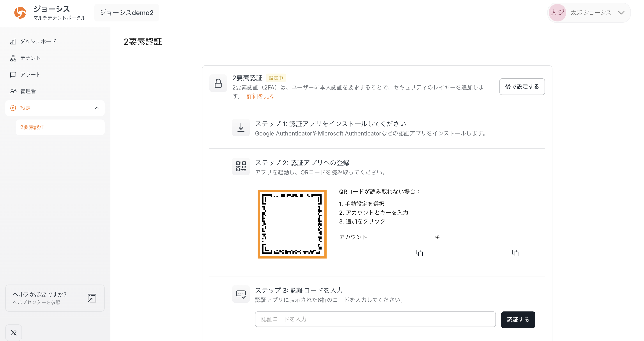
Task: Open help center via external link icon
Action: click(92, 298)
